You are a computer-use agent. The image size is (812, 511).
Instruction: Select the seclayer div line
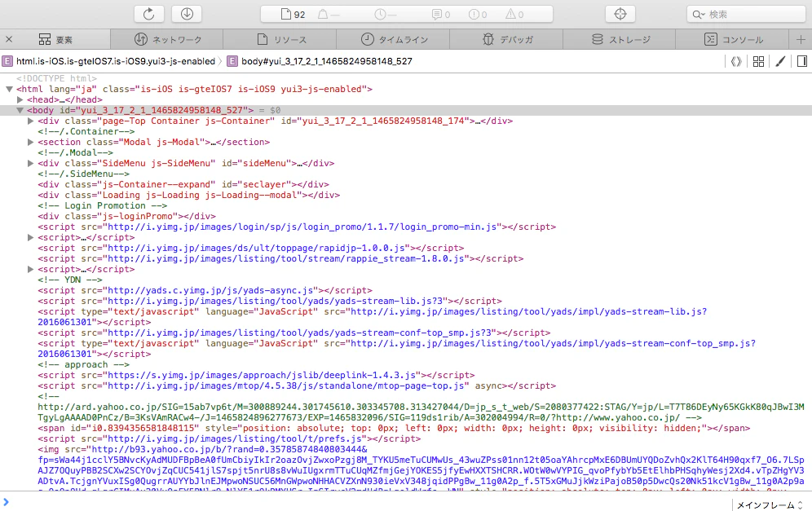point(183,184)
